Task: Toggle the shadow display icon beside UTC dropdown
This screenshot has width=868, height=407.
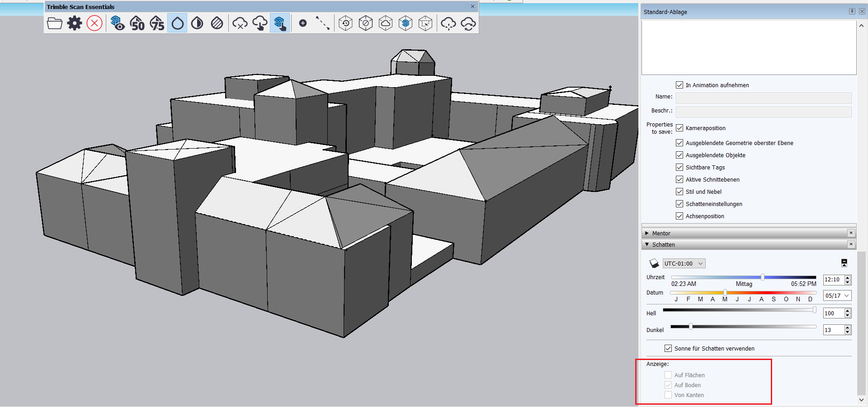Action: click(x=654, y=263)
